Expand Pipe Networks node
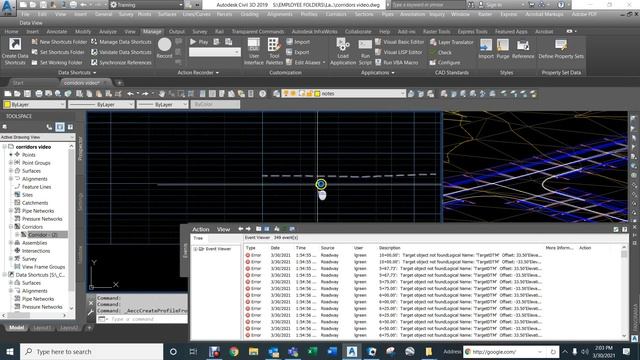The image size is (640, 360). click(x=11, y=211)
